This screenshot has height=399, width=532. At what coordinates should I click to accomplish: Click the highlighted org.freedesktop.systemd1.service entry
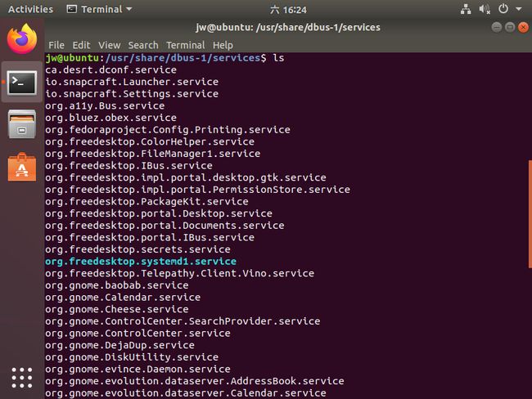point(141,262)
